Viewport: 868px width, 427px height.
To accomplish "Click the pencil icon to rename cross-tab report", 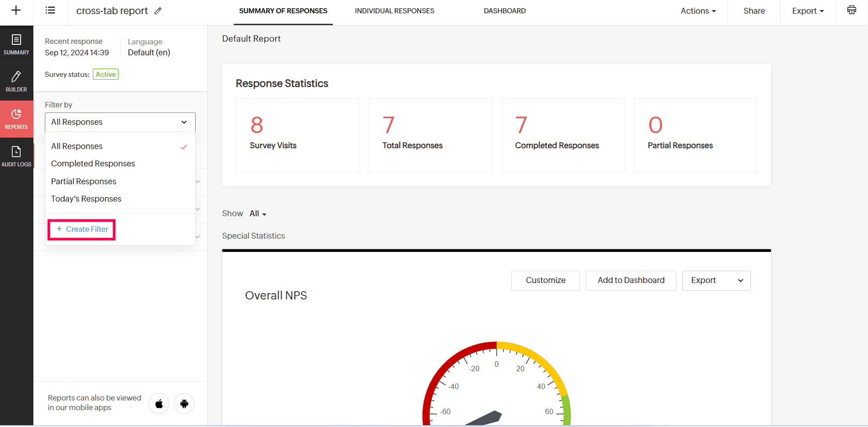I will pyautogui.click(x=158, y=11).
